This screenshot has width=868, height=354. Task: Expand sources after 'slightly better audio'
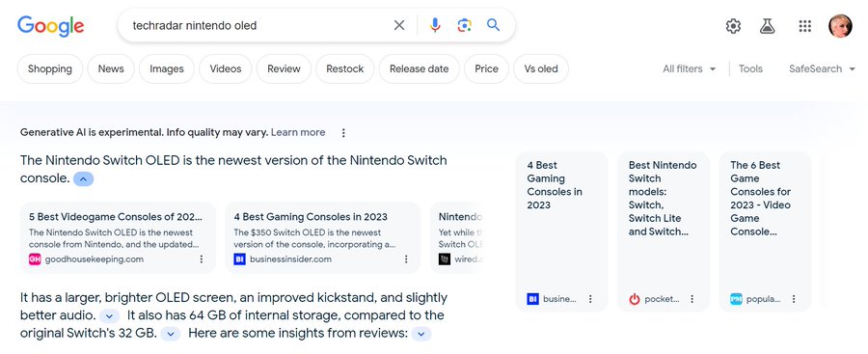coord(110,315)
